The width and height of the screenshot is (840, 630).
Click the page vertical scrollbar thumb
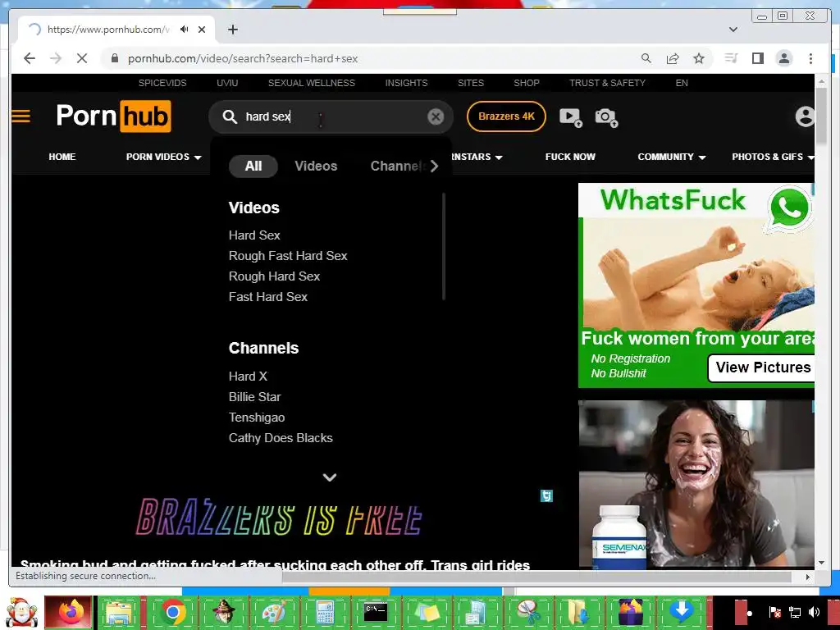click(821, 115)
